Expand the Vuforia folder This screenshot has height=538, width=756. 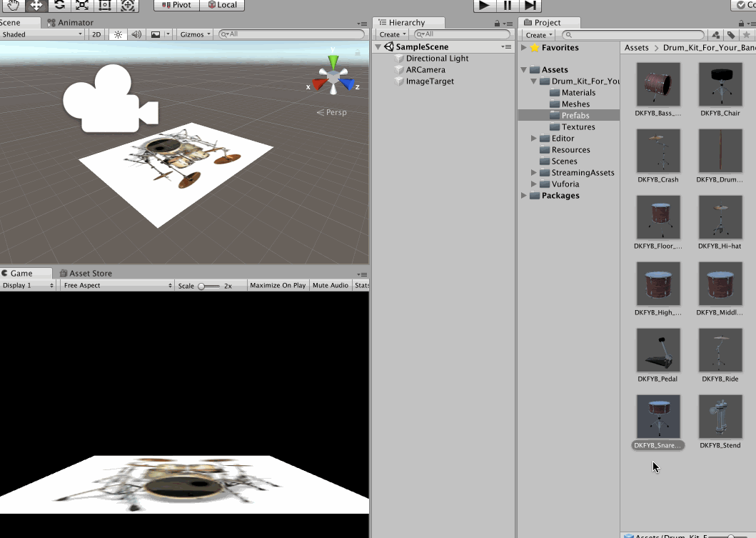click(x=534, y=184)
